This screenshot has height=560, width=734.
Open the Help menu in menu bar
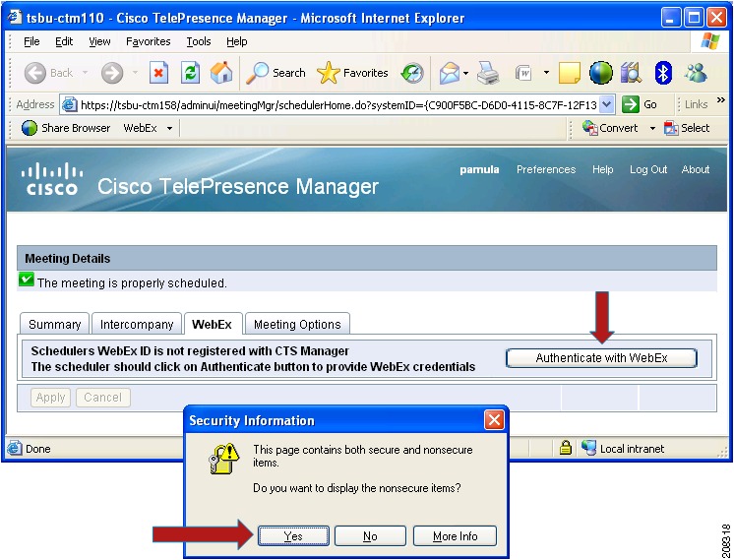236,41
